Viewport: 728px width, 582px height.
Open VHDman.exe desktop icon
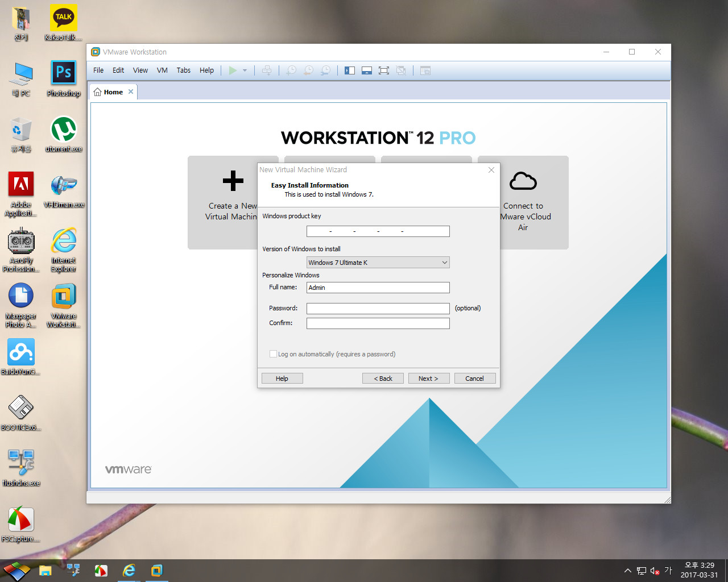click(63, 190)
